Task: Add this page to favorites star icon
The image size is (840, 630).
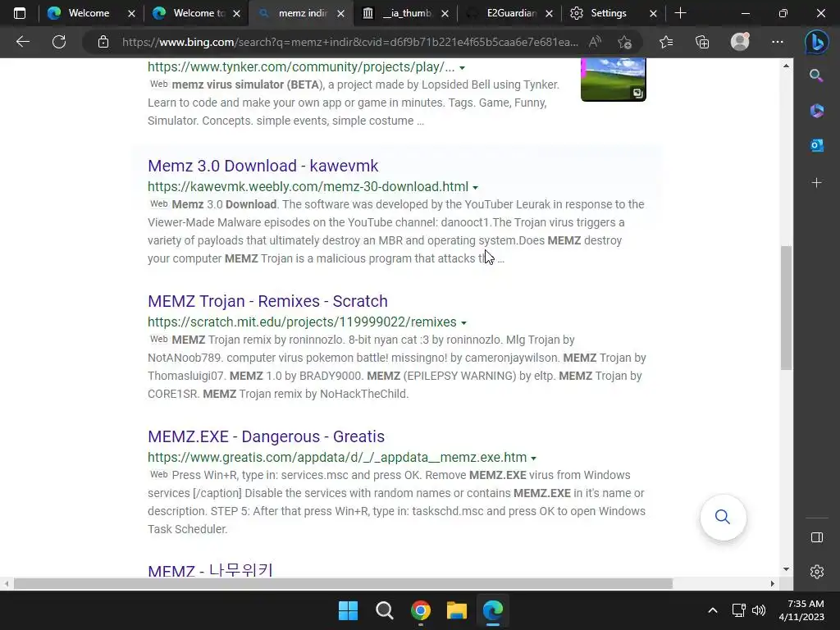Action: click(x=624, y=42)
